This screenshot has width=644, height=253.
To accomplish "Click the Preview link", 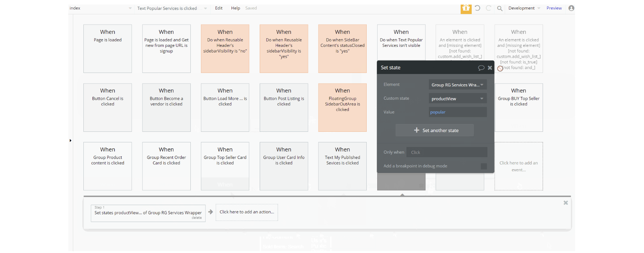I will [554, 8].
